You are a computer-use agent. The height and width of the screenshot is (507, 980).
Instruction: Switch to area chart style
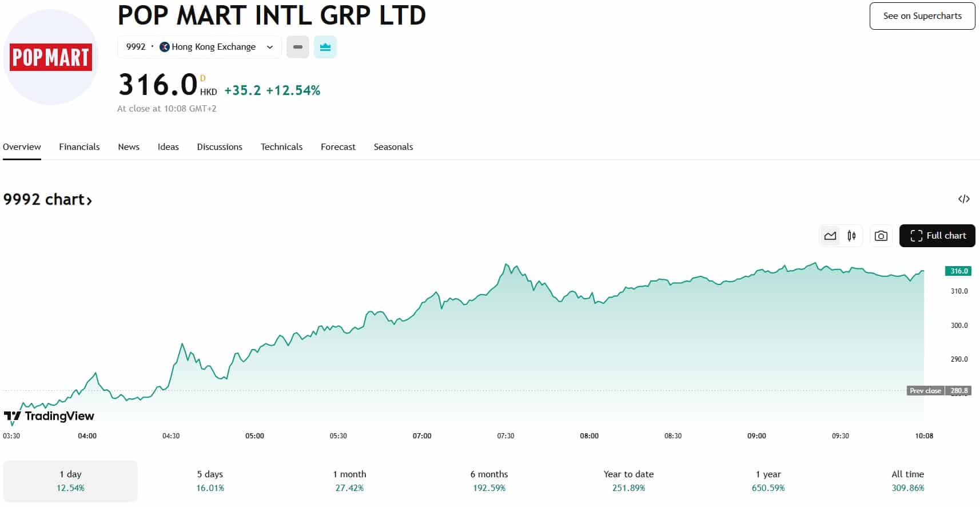click(x=830, y=236)
